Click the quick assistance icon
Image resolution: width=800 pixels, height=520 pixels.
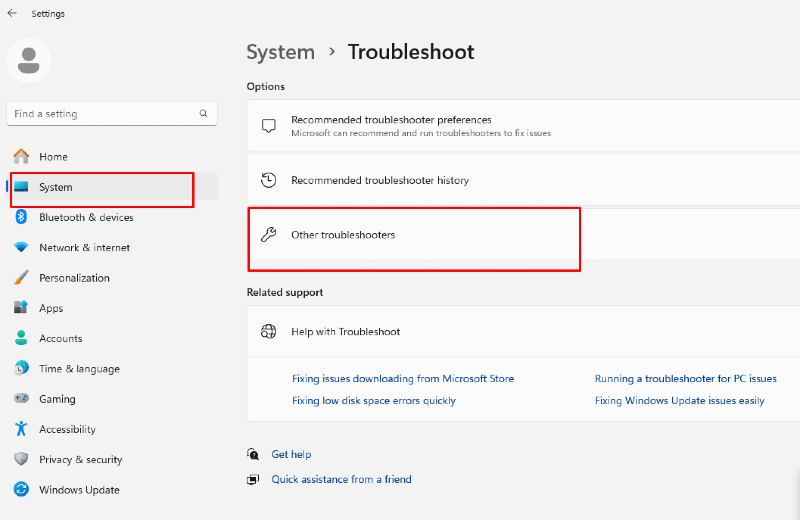pyautogui.click(x=253, y=479)
